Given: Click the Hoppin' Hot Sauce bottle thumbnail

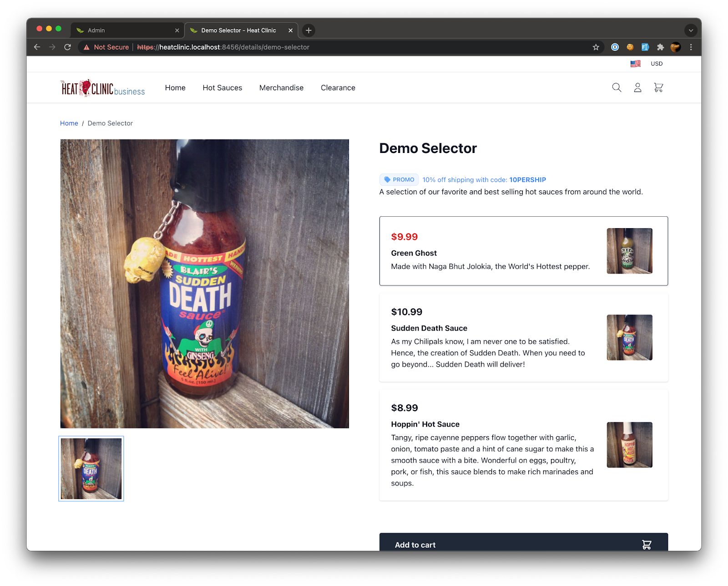Looking at the screenshot, I should coord(629,445).
